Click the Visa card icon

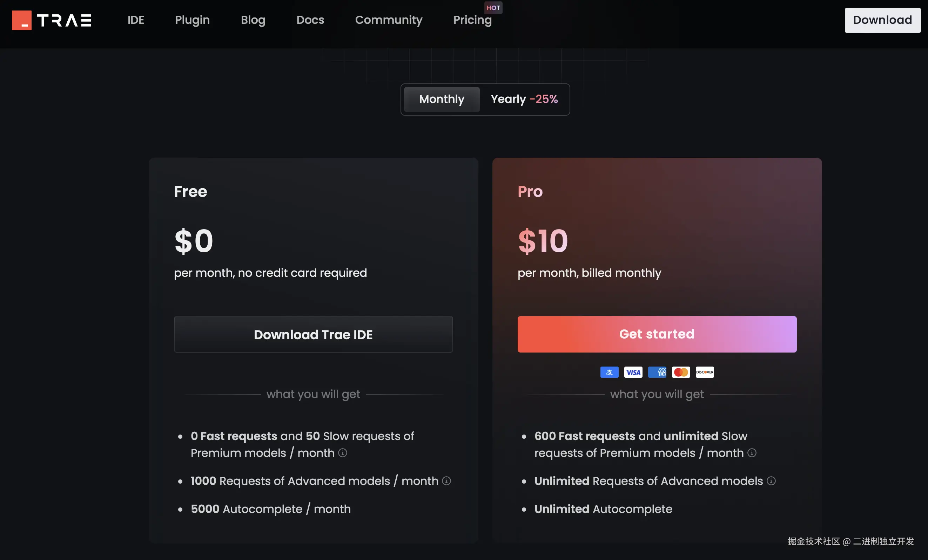click(x=633, y=372)
